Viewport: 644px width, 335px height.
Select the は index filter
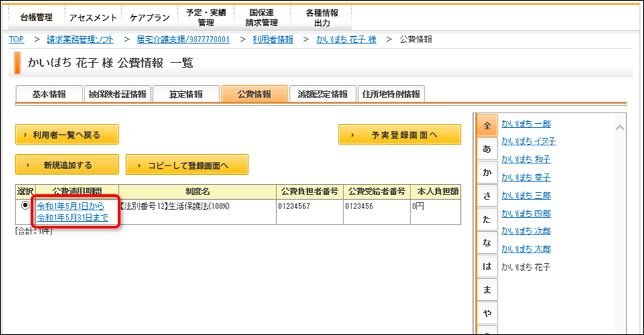(x=487, y=266)
